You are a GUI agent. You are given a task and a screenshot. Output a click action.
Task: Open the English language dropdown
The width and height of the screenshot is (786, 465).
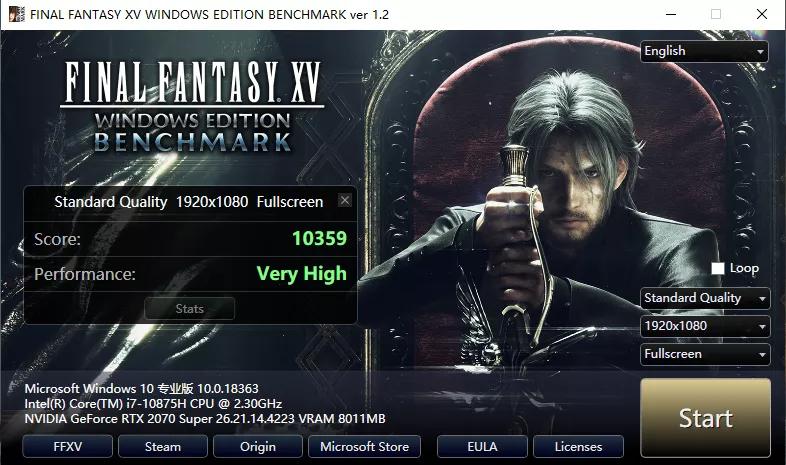pos(704,51)
